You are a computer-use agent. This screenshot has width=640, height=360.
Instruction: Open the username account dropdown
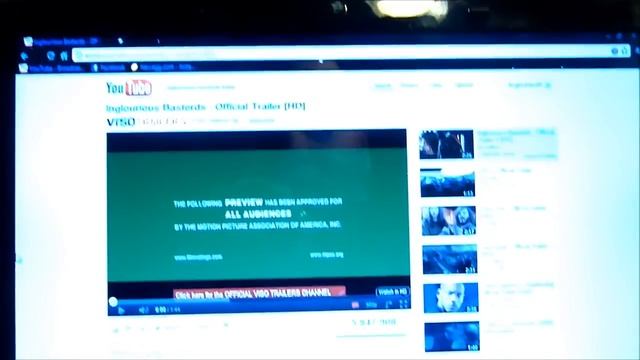coord(529,85)
